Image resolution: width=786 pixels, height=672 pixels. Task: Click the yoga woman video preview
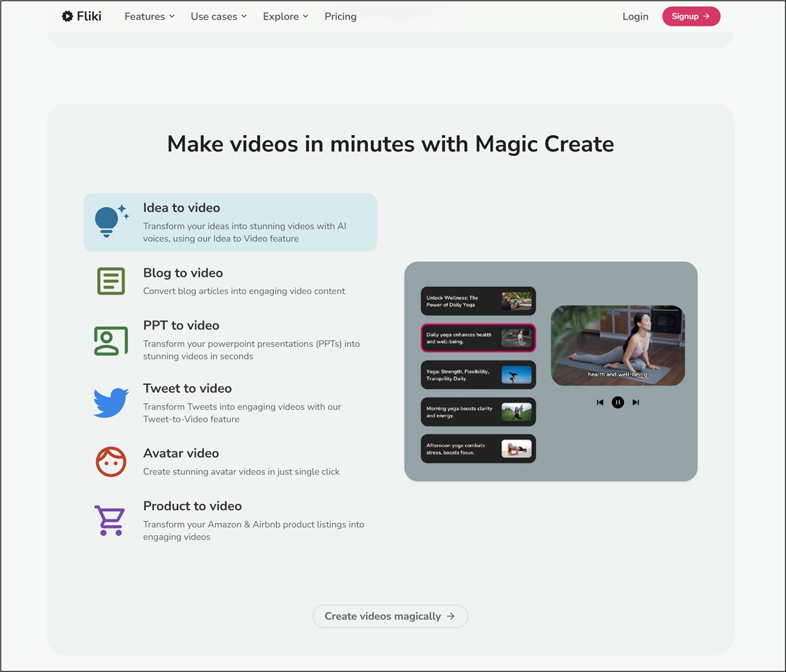click(618, 346)
